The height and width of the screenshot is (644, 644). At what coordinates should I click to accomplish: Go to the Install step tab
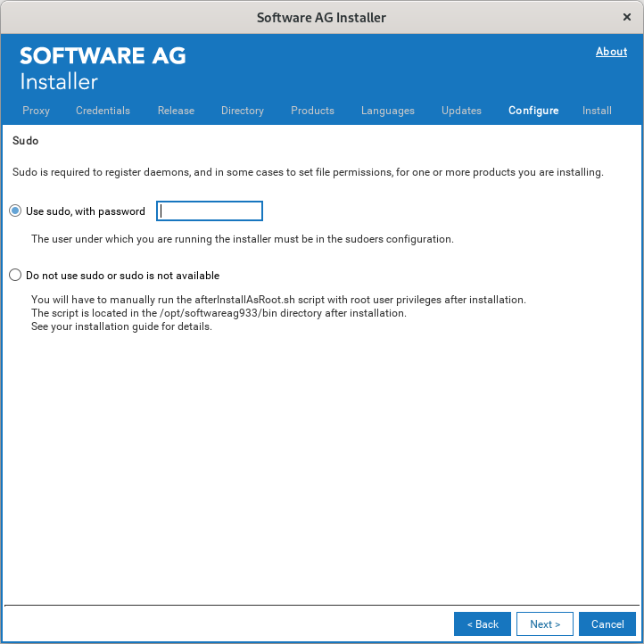click(x=597, y=111)
